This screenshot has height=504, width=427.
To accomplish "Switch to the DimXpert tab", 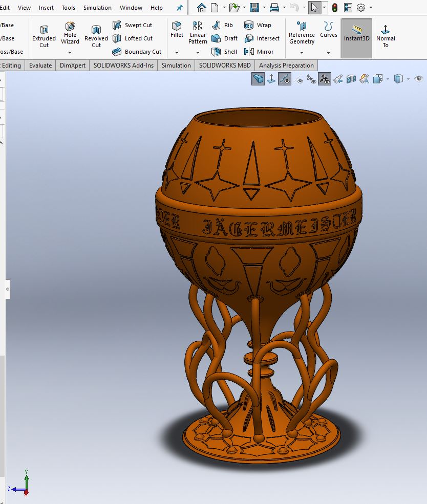I will pos(73,65).
